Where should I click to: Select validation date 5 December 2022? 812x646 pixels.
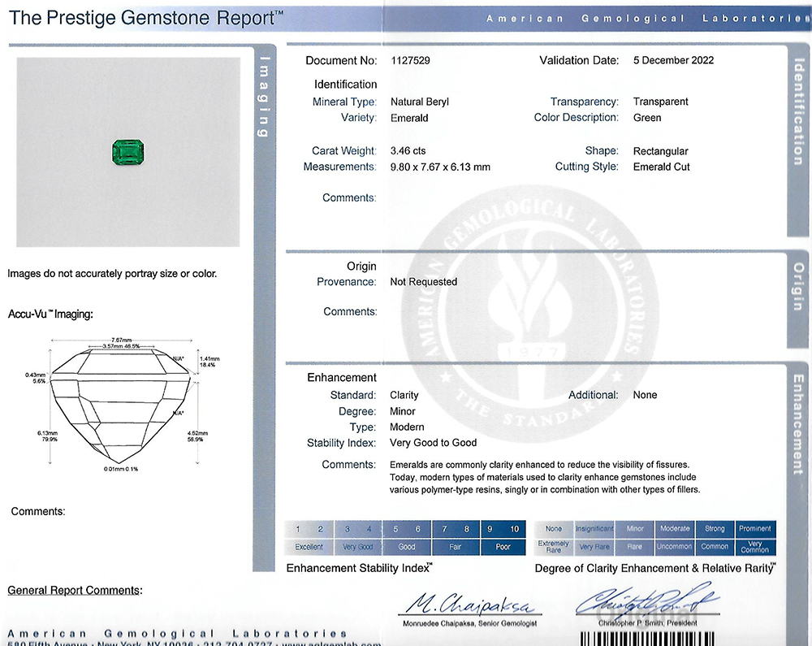point(673,60)
